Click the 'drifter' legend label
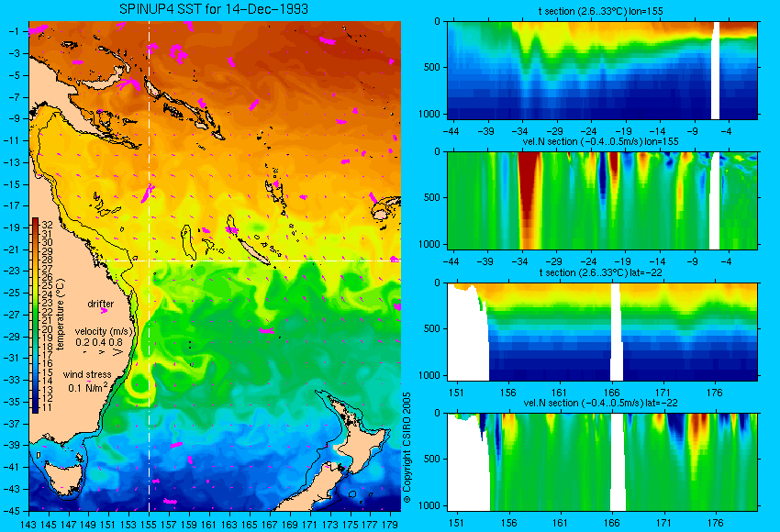Image resolution: width=780 pixels, height=532 pixels. click(101, 304)
